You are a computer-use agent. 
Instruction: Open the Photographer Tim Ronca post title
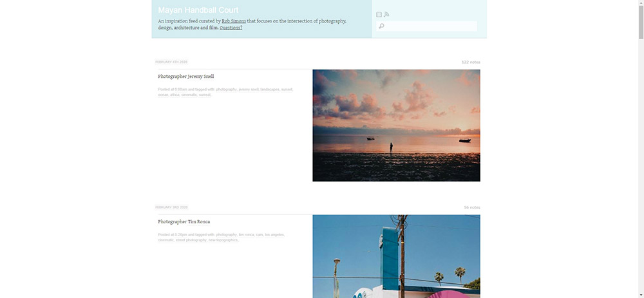click(x=183, y=222)
